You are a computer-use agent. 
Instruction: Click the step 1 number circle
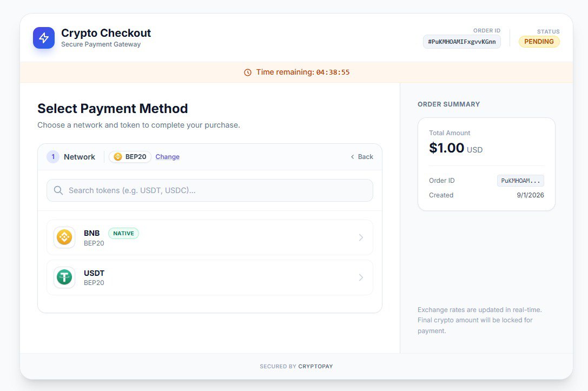53,157
